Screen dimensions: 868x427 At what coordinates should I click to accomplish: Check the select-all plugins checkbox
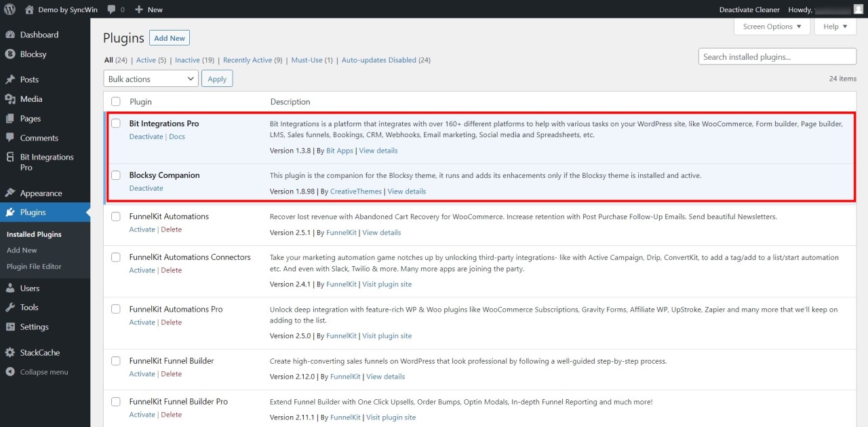point(115,100)
